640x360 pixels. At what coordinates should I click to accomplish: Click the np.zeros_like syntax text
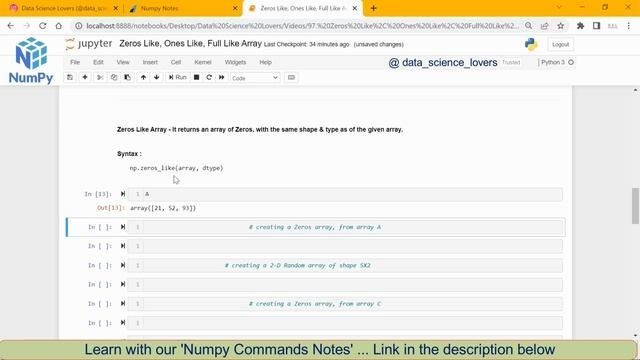click(176, 168)
